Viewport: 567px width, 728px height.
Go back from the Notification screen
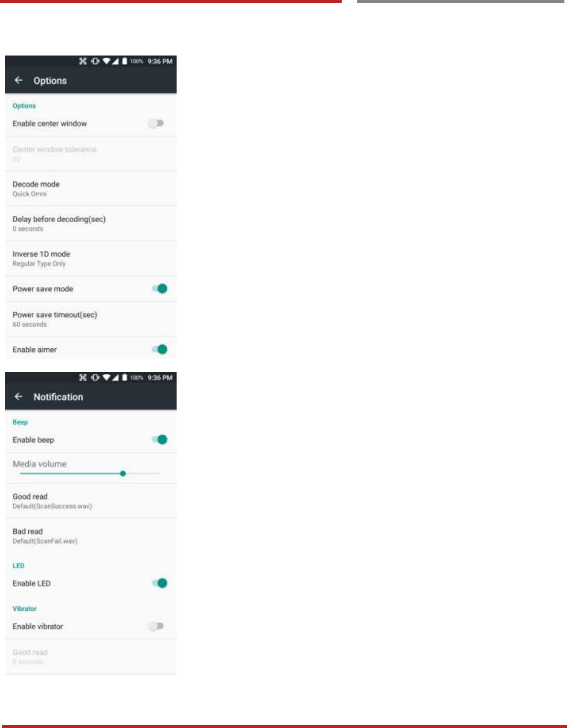(19, 396)
